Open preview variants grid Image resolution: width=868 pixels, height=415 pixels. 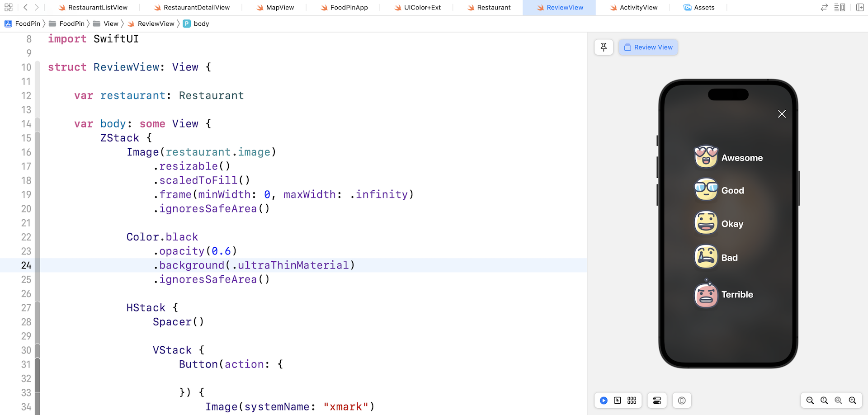tap(632, 401)
